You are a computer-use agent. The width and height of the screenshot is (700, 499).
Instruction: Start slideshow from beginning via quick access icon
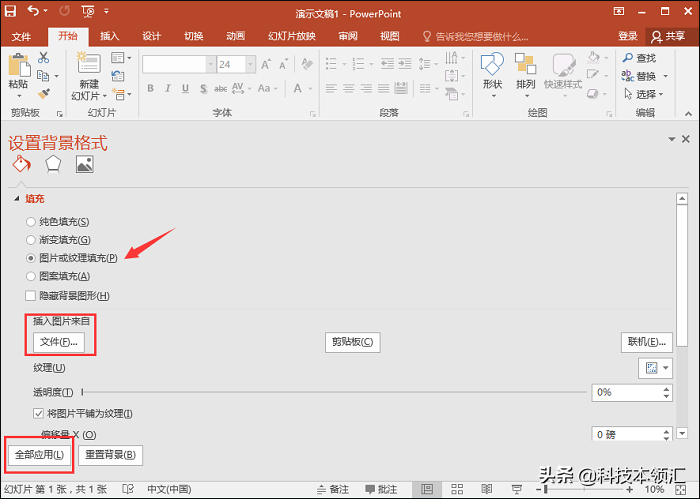[x=88, y=11]
